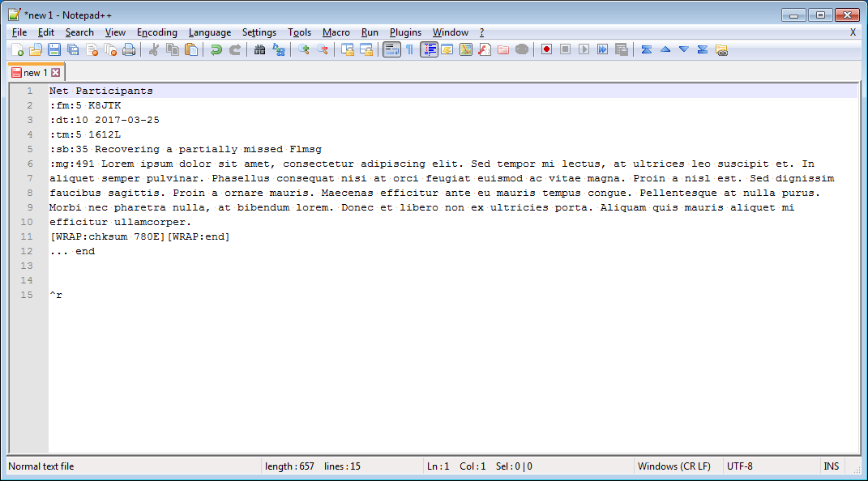Select the 'new 1' document tab
This screenshot has width=868, height=481.
coord(35,73)
